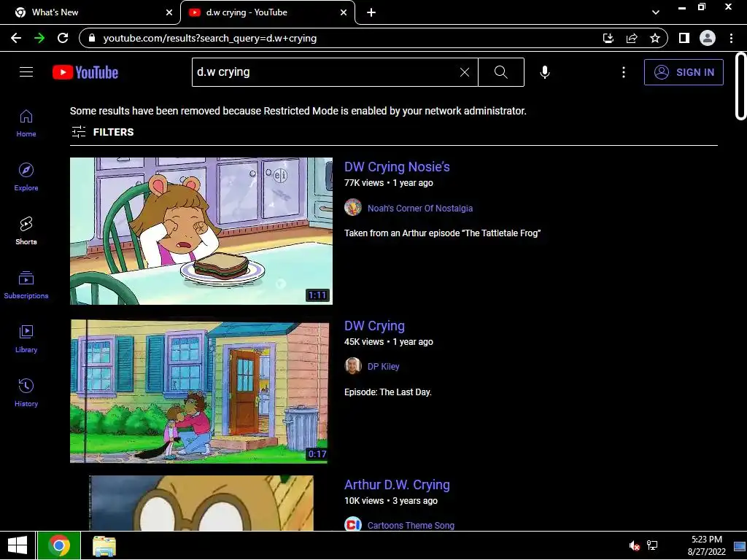Install app icon in address bar
Viewport: 747px width, 560px height.
[x=608, y=38]
